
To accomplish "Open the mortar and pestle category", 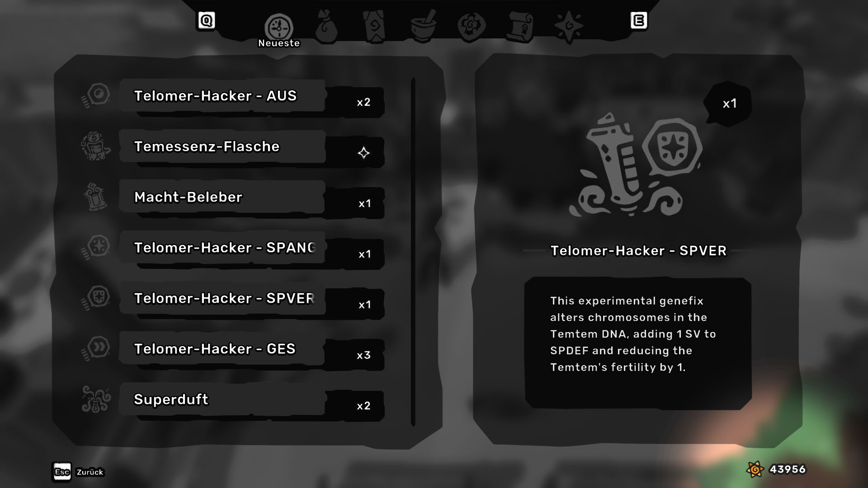I will coord(424,26).
